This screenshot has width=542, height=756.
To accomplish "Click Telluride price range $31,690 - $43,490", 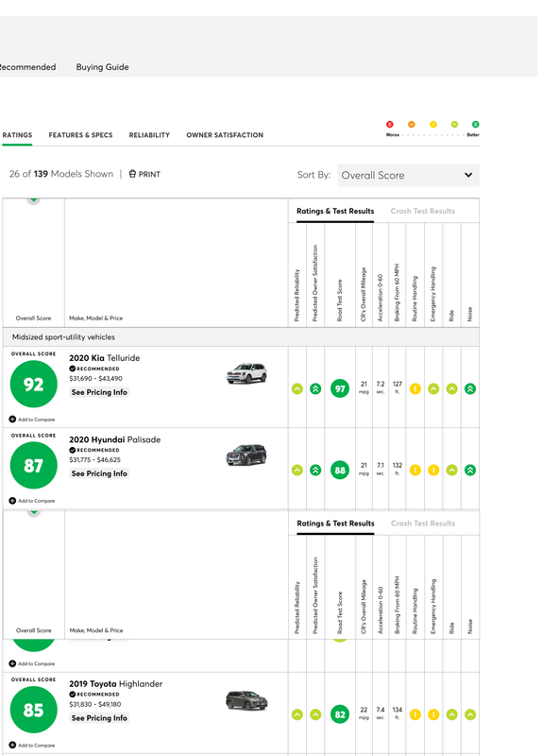I will [96, 379].
